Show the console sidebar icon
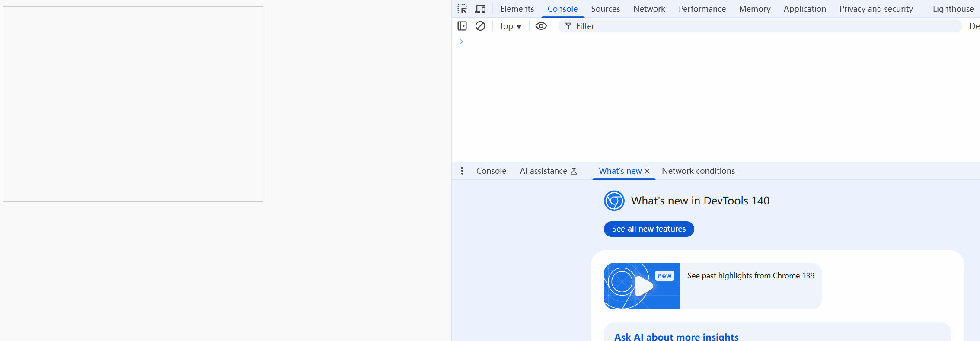The image size is (980, 341). coord(462,26)
